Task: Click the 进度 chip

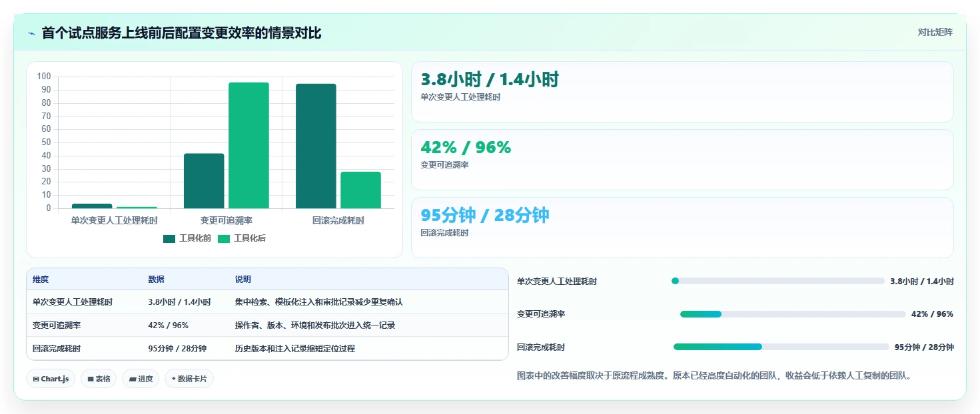Action: [x=141, y=379]
